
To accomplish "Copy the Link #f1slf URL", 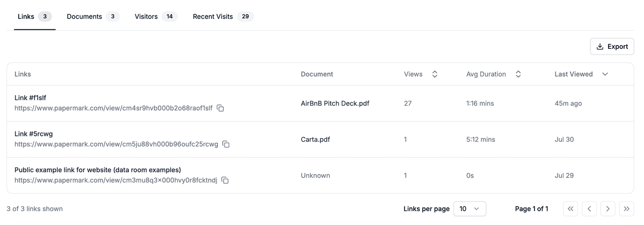I will click(x=220, y=108).
